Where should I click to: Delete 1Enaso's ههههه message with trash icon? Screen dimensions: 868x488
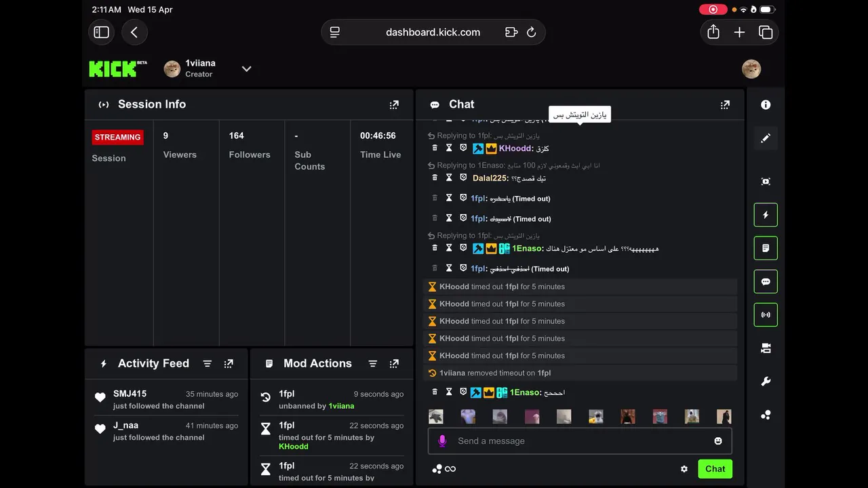coord(435,248)
